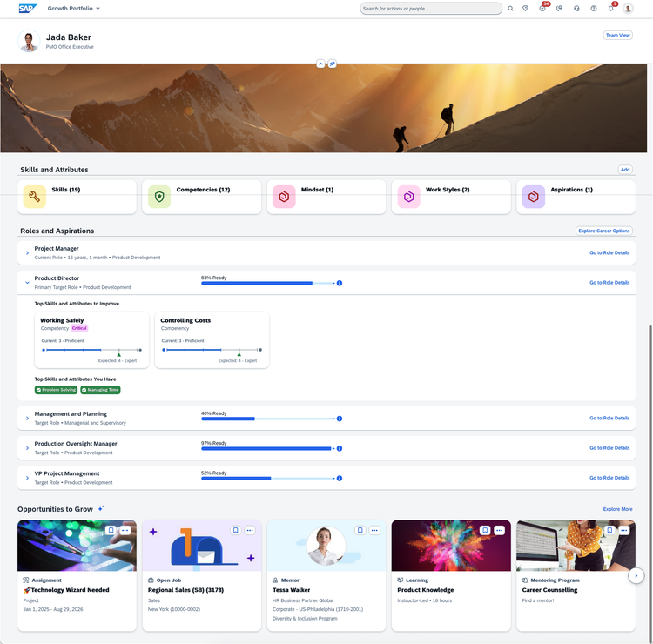Click the pin header icon above banner
This screenshot has width=653, height=644.
pos(332,64)
